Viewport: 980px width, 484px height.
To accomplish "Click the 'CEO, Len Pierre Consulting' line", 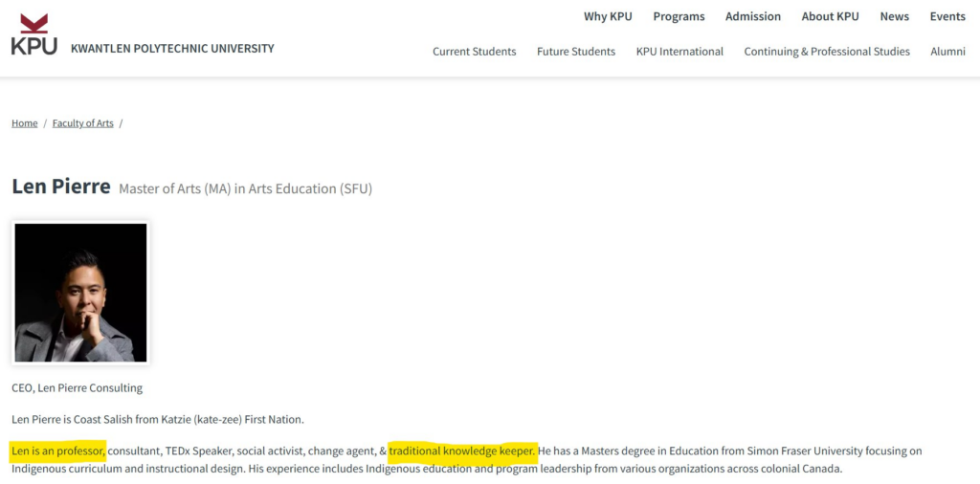I will click(77, 387).
